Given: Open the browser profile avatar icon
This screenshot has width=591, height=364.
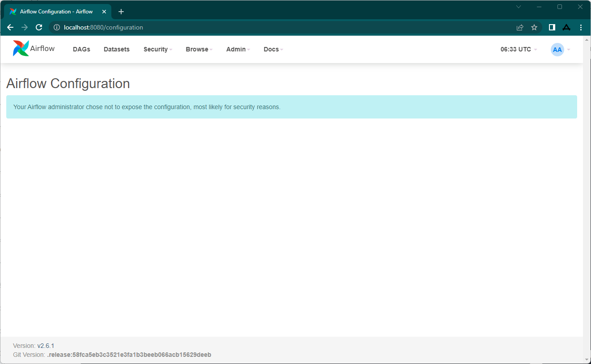Looking at the screenshot, I should coord(566,27).
